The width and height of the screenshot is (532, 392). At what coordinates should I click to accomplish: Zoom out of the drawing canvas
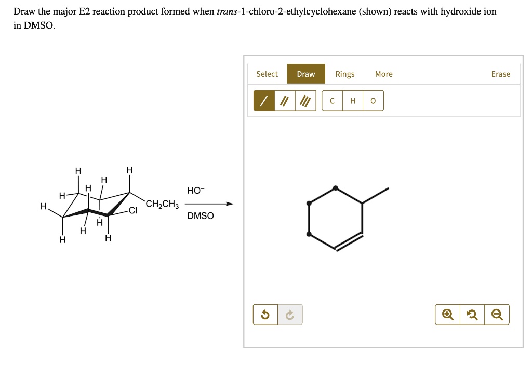click(497, 314)
